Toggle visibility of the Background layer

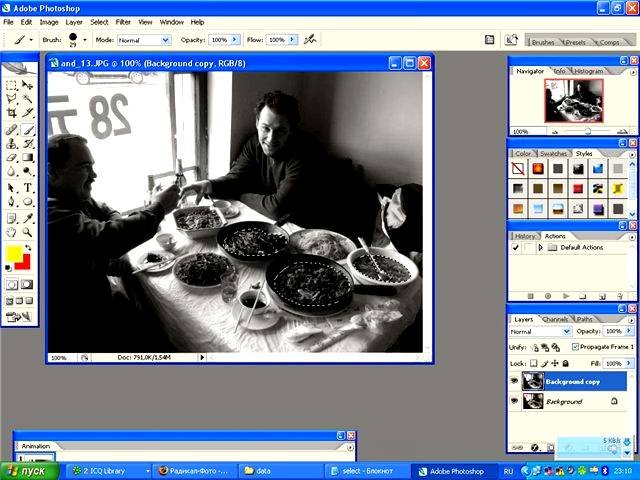click(515, 401)
